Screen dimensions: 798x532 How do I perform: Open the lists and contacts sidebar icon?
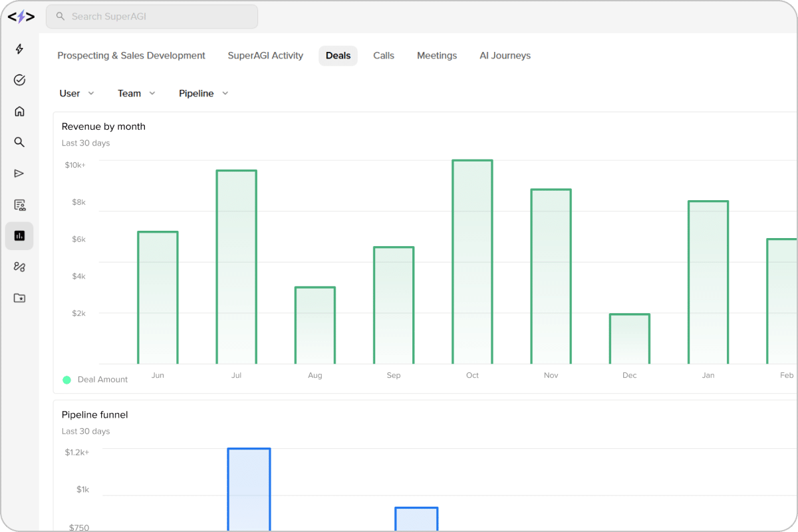[19, 205]
